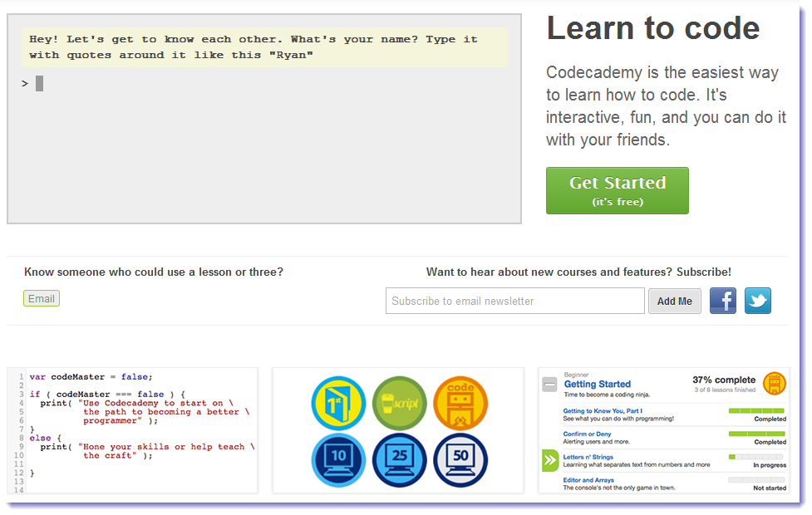Click the Confirm or Deny progress bar
The width and height of the screenshot is (812, 515).
(x=756, y=434)
